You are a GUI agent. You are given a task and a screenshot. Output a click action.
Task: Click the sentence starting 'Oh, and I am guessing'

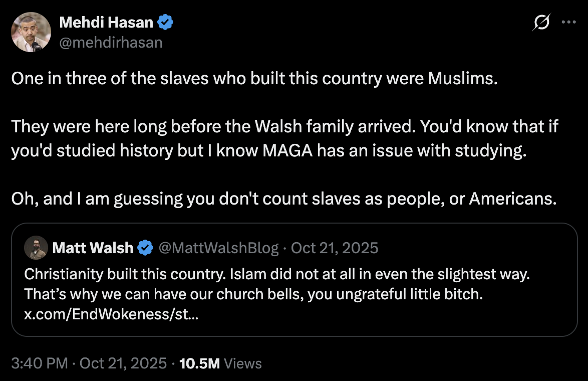click(x=284, y=199)
